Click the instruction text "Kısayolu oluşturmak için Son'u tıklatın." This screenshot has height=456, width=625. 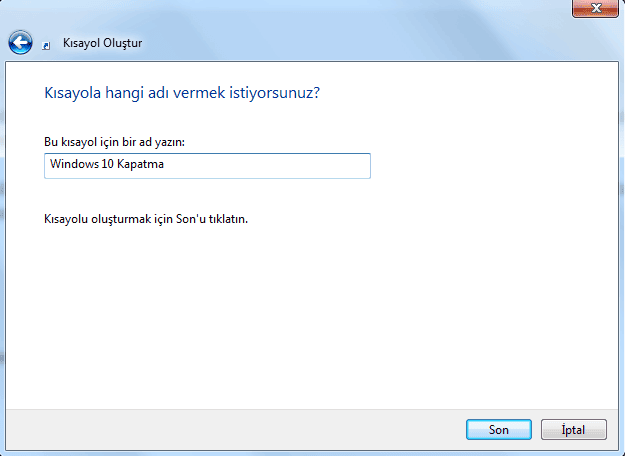tap(145, 218)
